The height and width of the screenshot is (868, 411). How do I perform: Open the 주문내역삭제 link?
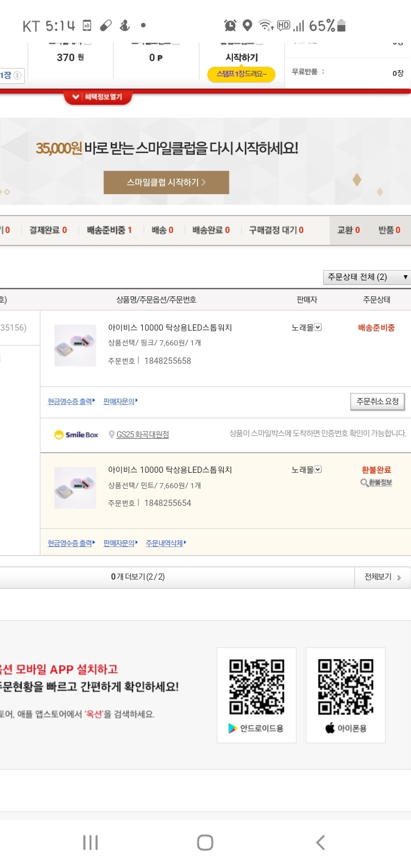166,543
